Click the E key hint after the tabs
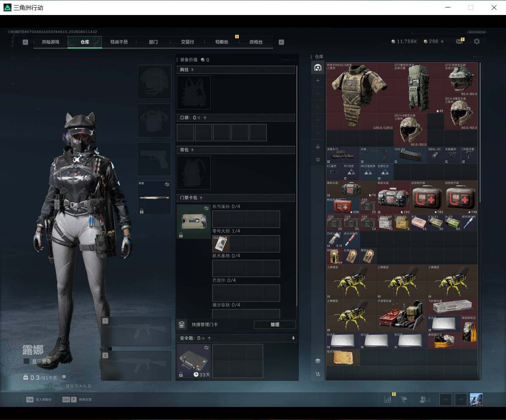Viewport: 506px width, 420px height. pos(281,42)
